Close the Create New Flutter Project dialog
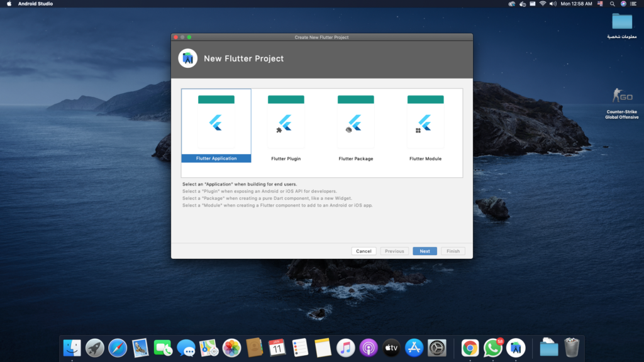 click(176, 37)
